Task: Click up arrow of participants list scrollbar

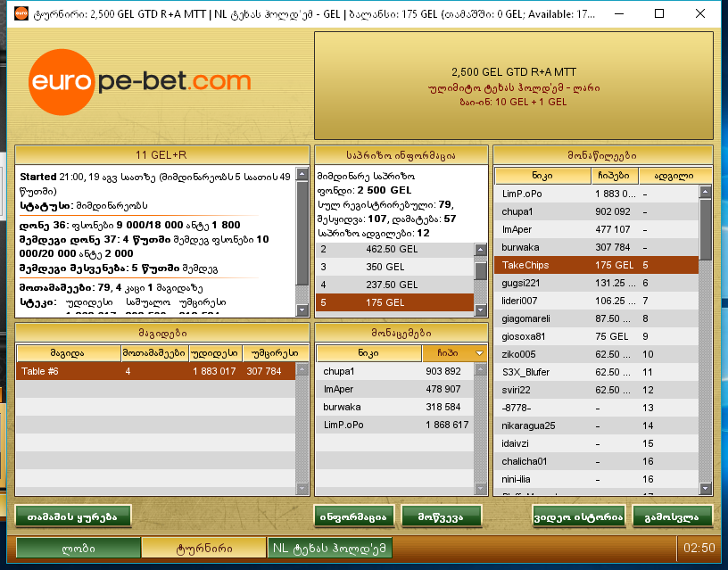Action: click(x=705, y=192)
